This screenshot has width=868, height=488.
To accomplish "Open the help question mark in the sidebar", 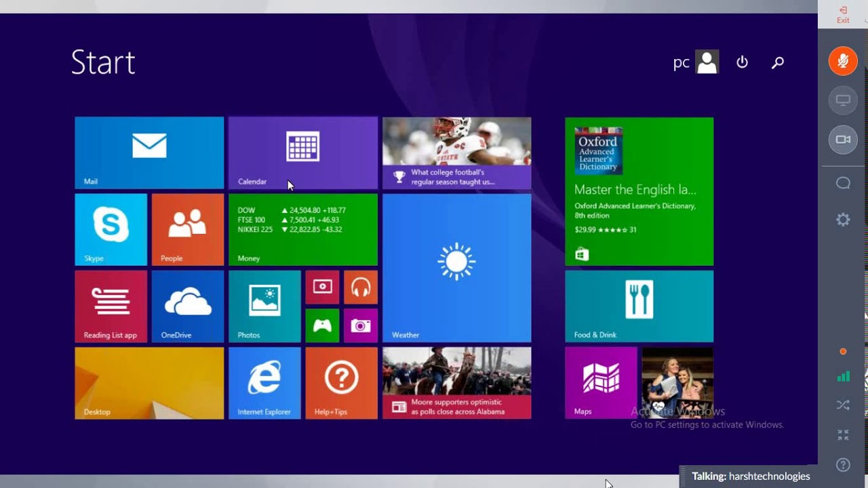I will [843, 465].
